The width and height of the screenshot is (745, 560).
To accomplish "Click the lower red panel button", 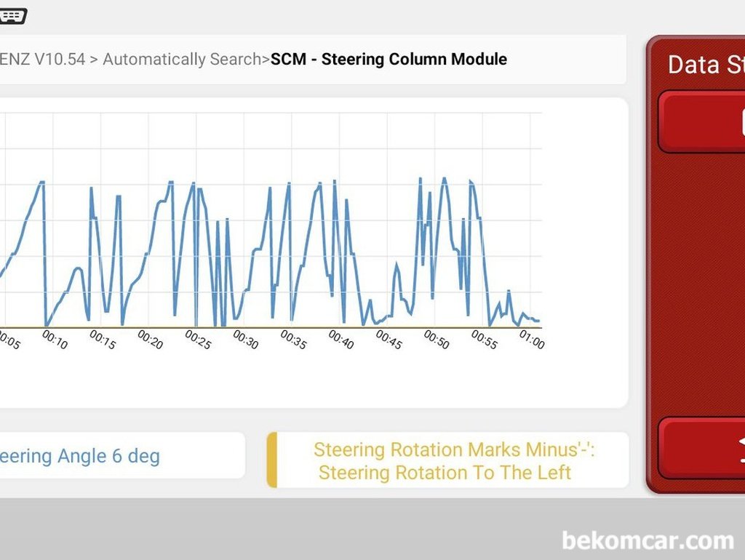I will click(x=702, y=448).
